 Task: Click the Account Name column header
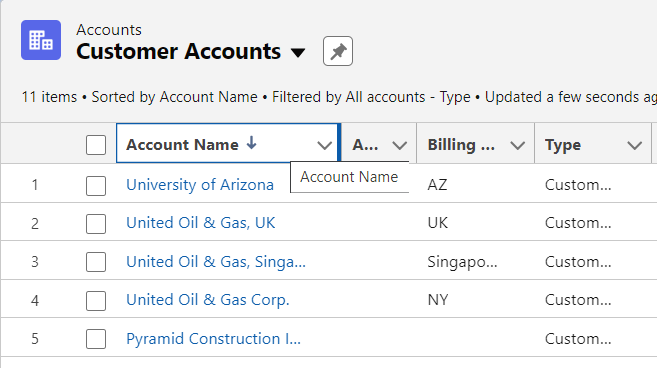(182, 145)
